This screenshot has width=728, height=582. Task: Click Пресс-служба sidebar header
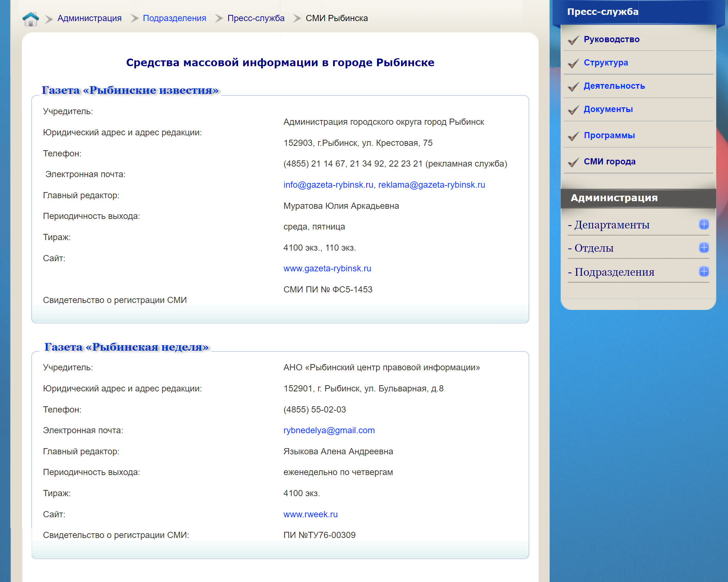[x=603, y=12]
